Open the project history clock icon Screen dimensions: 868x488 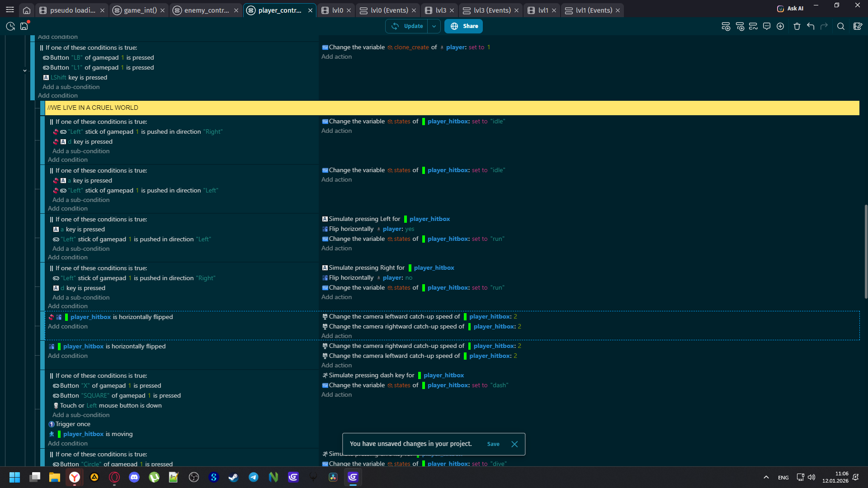click(x=10, y=26)
